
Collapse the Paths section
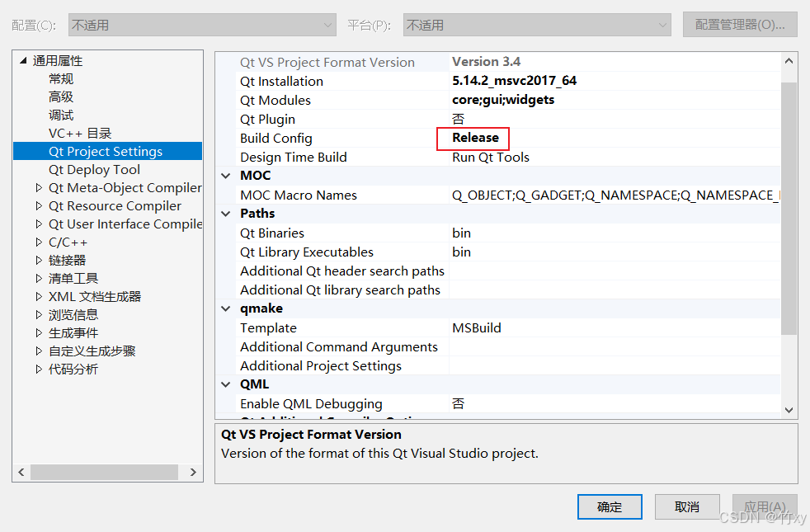[225, 213]
